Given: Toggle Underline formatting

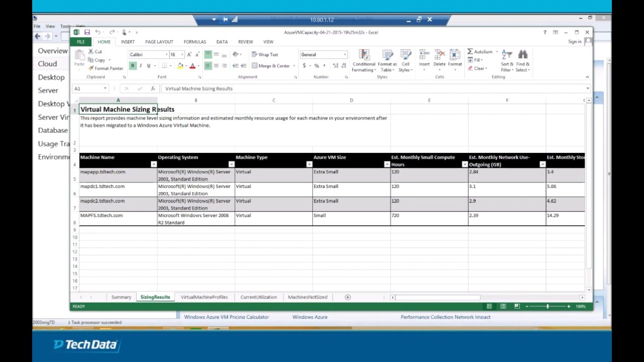Looking at the screenshot, I should click(x=148, y=66).
